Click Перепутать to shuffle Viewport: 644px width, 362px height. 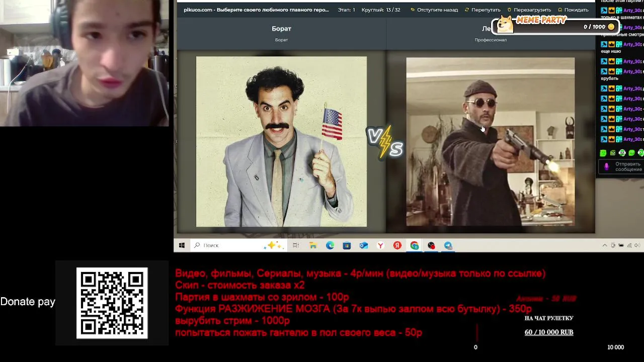[482, 10]
